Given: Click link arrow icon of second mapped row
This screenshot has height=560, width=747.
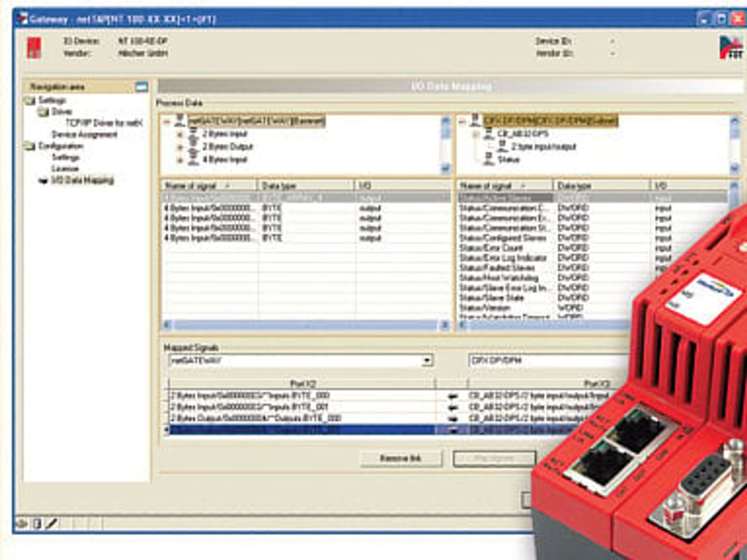Looking at the screenshot, I should tap(453, 408).
